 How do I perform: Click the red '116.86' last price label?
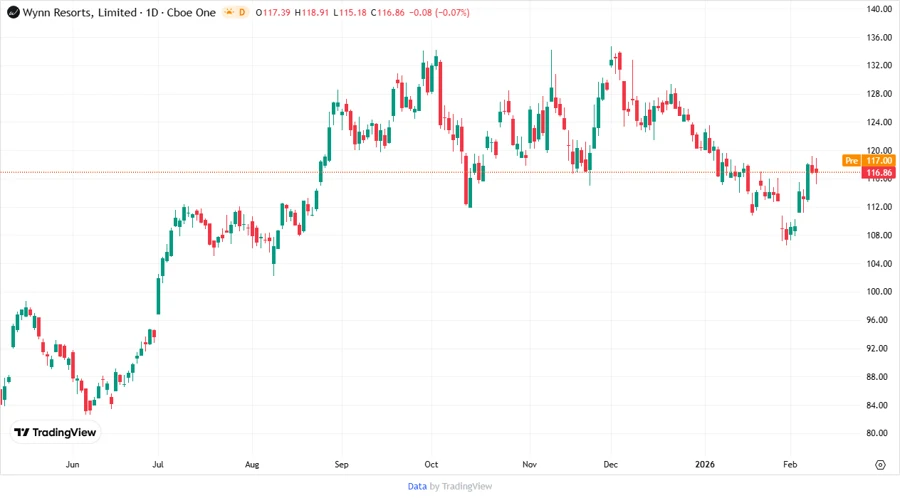pos(879,173)
